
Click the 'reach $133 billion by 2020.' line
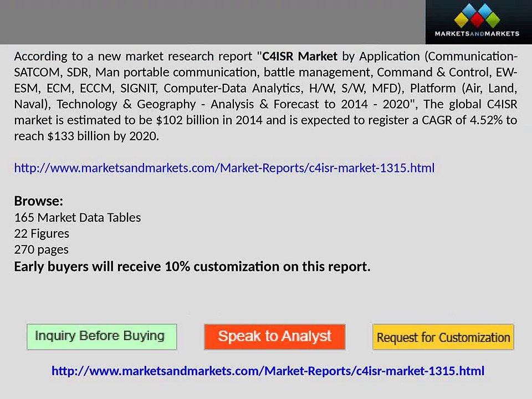click(x=86, y=136)
